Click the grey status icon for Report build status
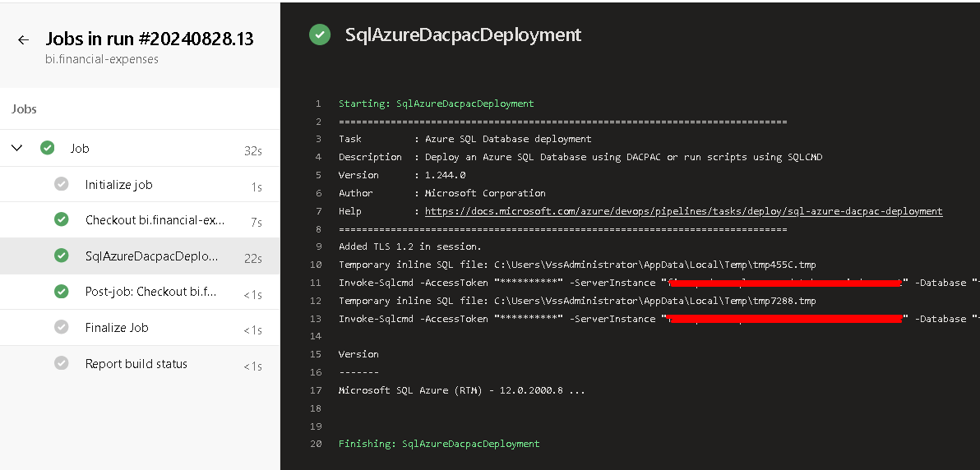The height and width of the screenshot is (470, 980). coord(61,363)
